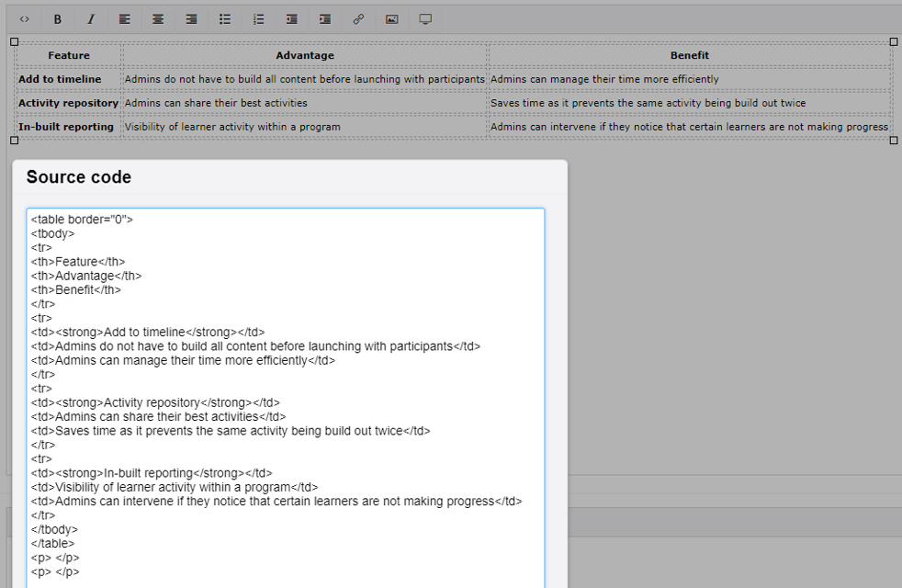Insert a hyperlink
The height and width of the screenshot is (588, 902).
click(x=358, y=18)
